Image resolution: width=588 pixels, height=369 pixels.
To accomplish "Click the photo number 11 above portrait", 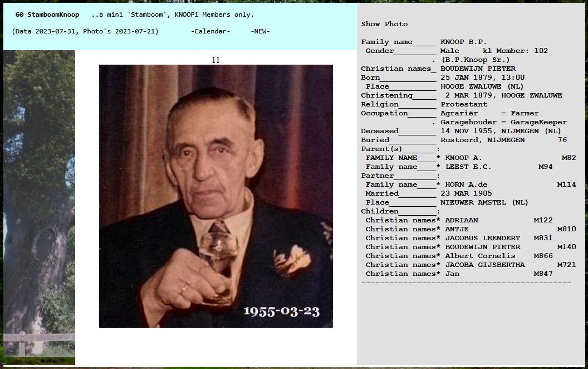I will pyautogui.click(x=215, y=60).
